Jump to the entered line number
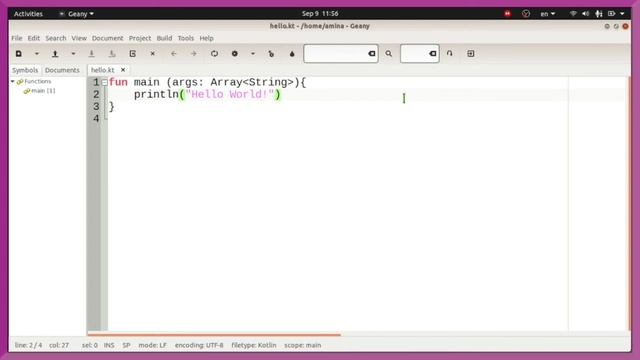Viewport: 640px width, 360px height. (x=449, y=53)
